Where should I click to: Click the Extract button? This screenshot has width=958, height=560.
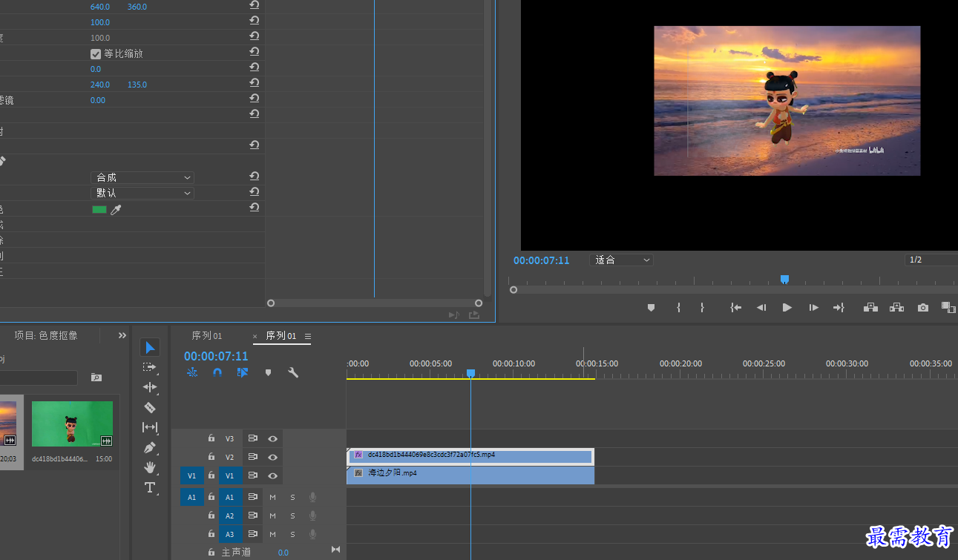(x=896, y=307)
